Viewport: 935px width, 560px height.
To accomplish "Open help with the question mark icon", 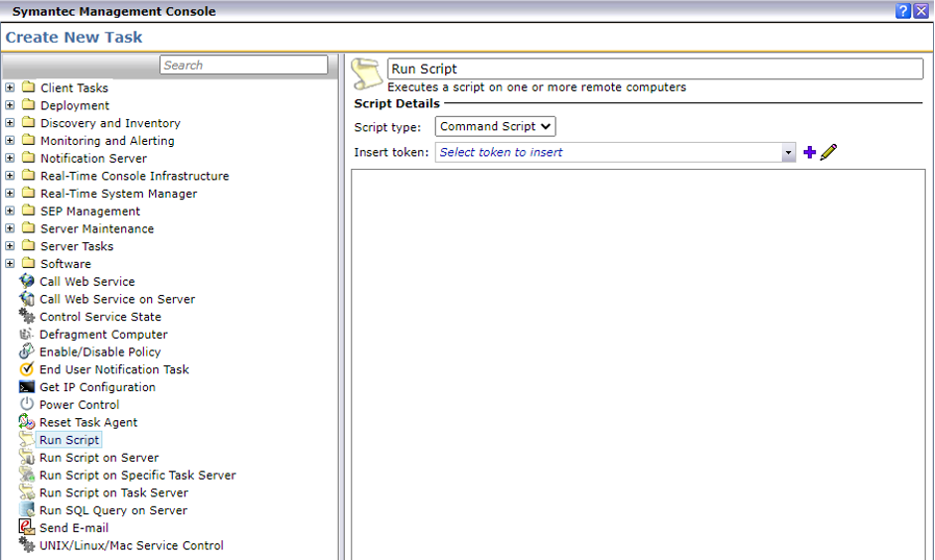I will pyautogui.click(x=903, y=11).
